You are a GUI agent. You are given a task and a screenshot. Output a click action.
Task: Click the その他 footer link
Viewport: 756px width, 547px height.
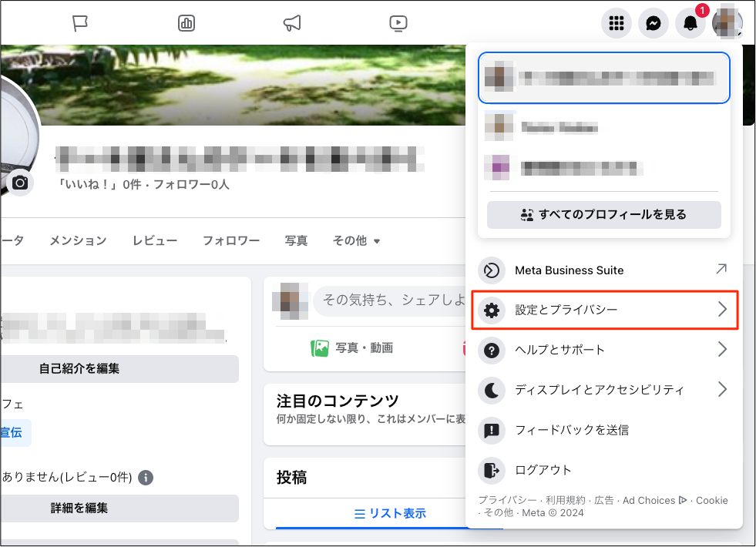[x=499, y=513]
